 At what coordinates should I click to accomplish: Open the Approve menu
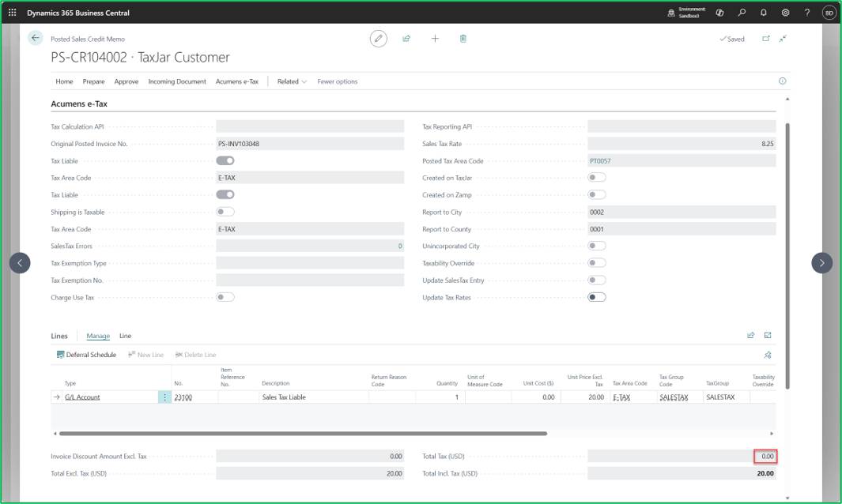pos(126,81)
